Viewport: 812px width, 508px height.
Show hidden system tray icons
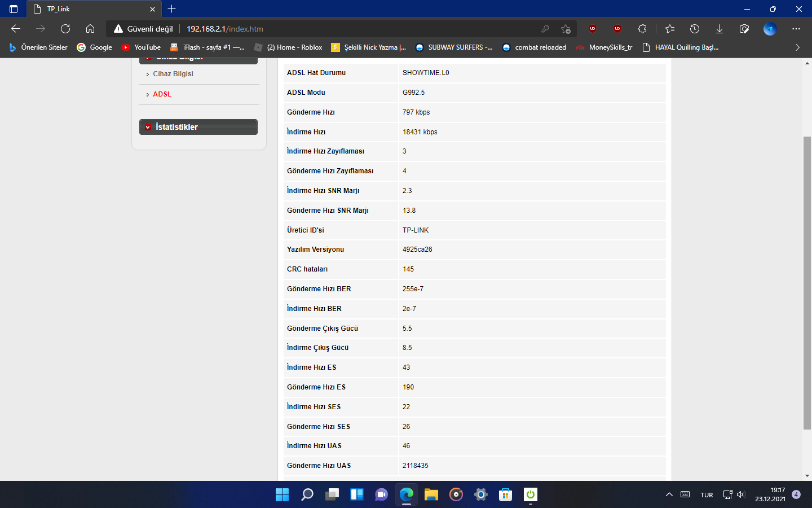click(x=669, y=495)
